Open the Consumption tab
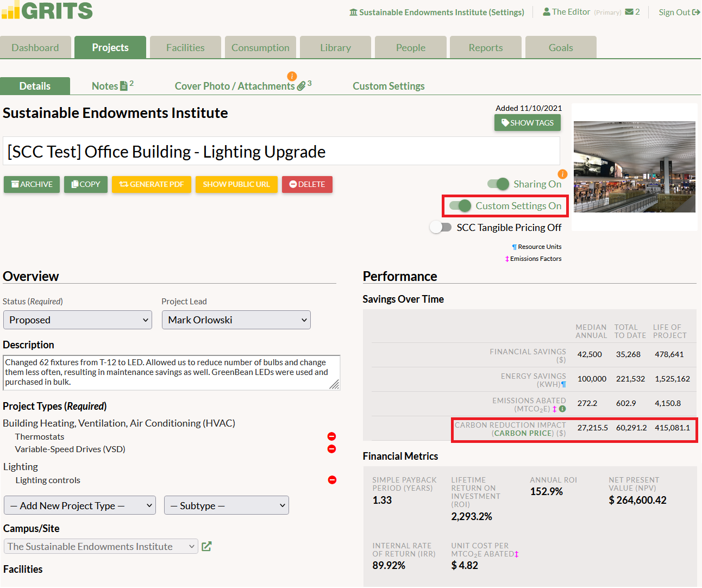 tap(260, 47)
